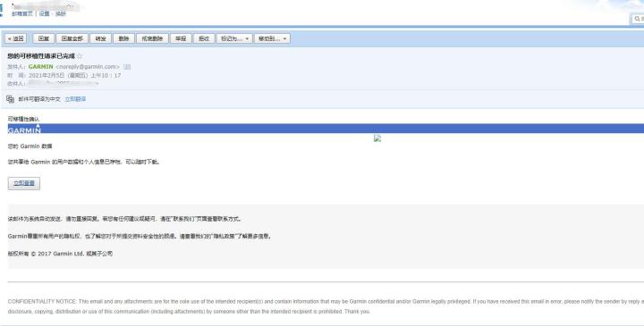Click the 举报 report button
Image resolution: width=644 pixels, height=326 pixels.
(181, 38)
